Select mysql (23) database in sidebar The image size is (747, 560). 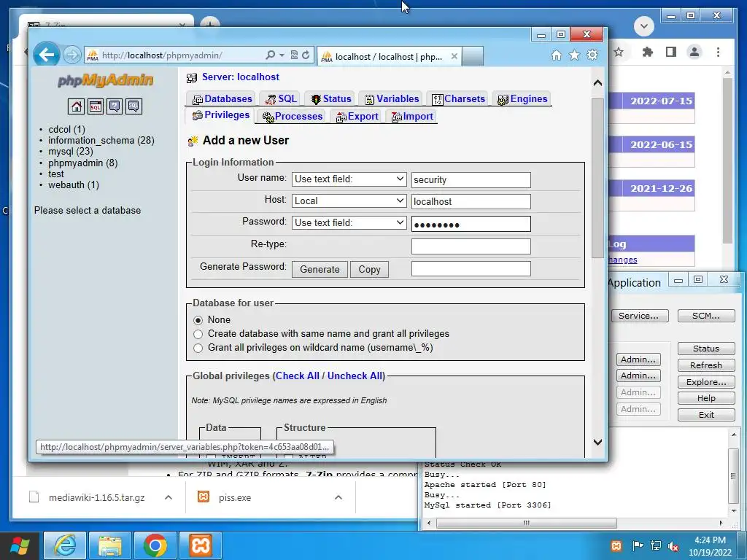71,152
